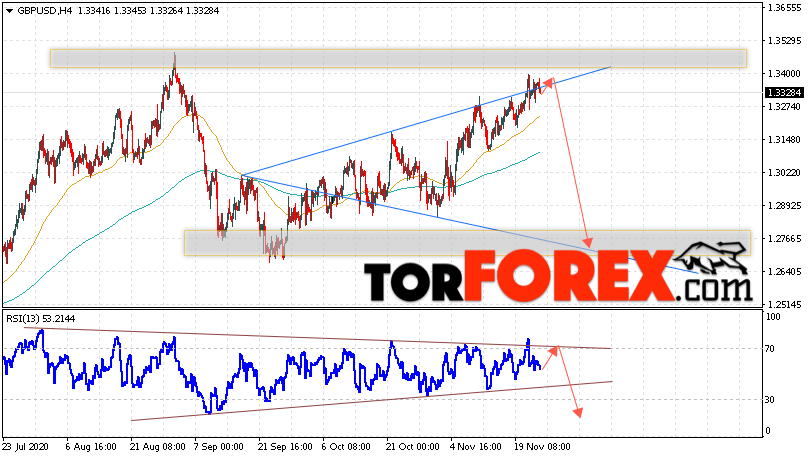The height and width of the screenshot is (458, 808).
Task: Click the GBPUSD,H4 chart title text
Action: [45, 11]
